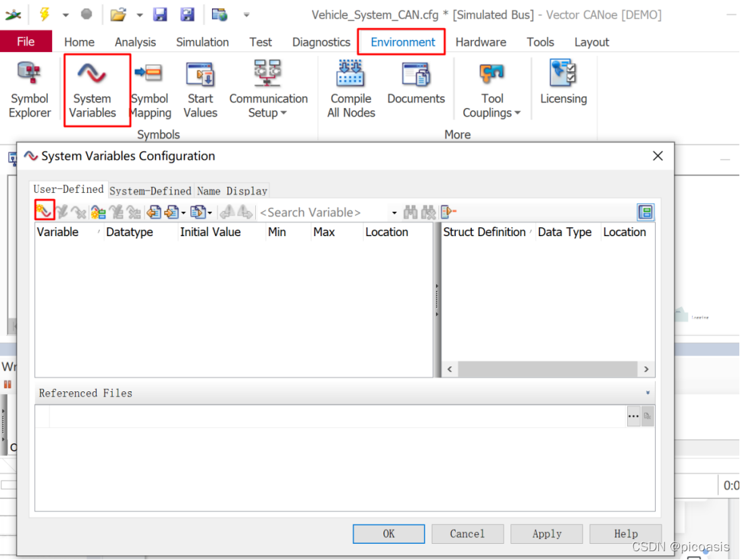Viewport: 740px width, 560px height.
Task: Click the first import variables icon
Action: (x=154, y=212)
